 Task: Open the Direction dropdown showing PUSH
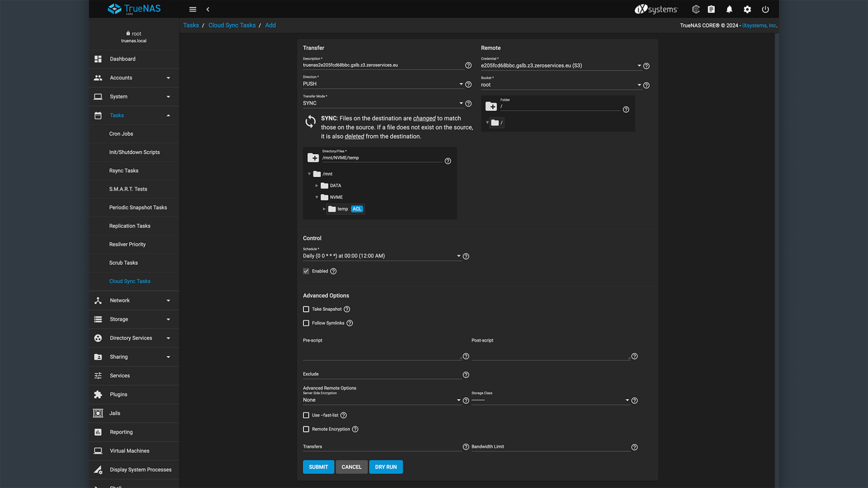(462, 84)
